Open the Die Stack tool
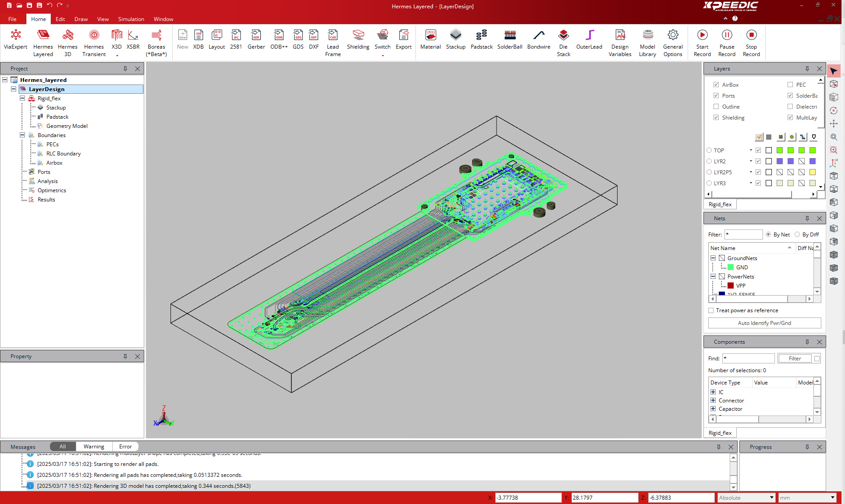This screenshot has height=504, width=845. click(564, 43)
